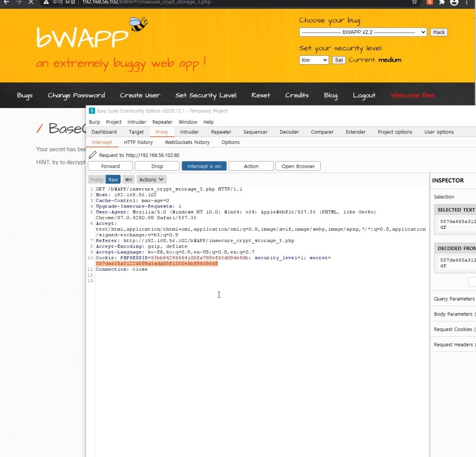Click the Hack button
This screenshot has width=476, height=457.
439,32
